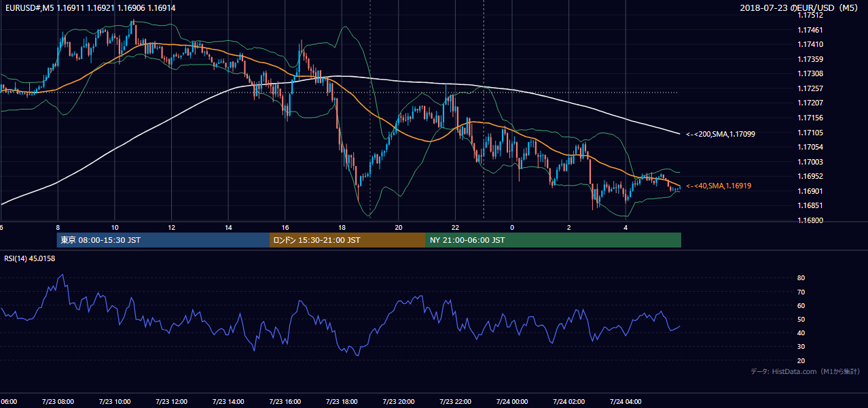Image resolution: width=868 pixels, height=408 pixels.
Task: Click the RSI(14) 45.0158 indicator label
Action: pyautogui.click(x=29, y=258)
